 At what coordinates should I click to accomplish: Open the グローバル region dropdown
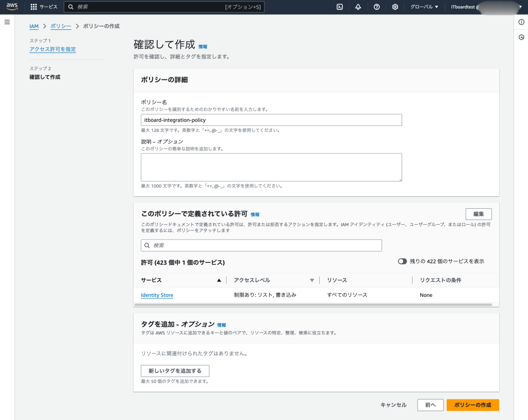coord(424,7)
